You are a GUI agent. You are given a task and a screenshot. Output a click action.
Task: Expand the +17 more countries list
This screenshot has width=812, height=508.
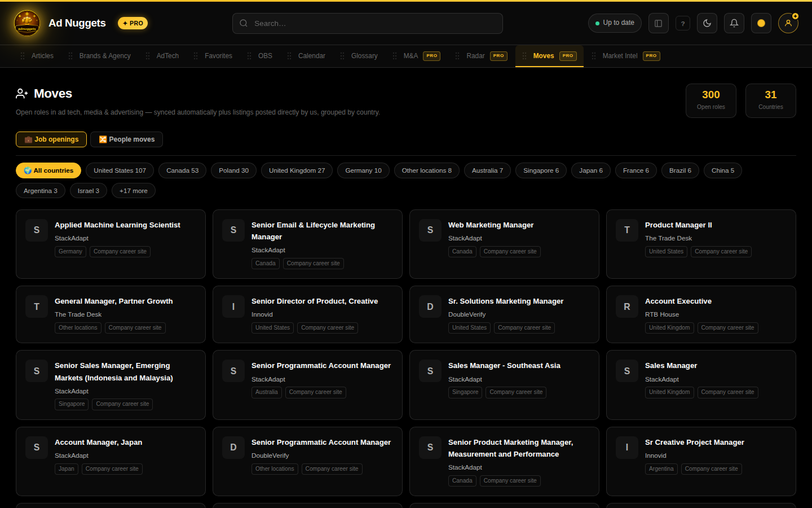pyautogui.click(x=133, y=191)
